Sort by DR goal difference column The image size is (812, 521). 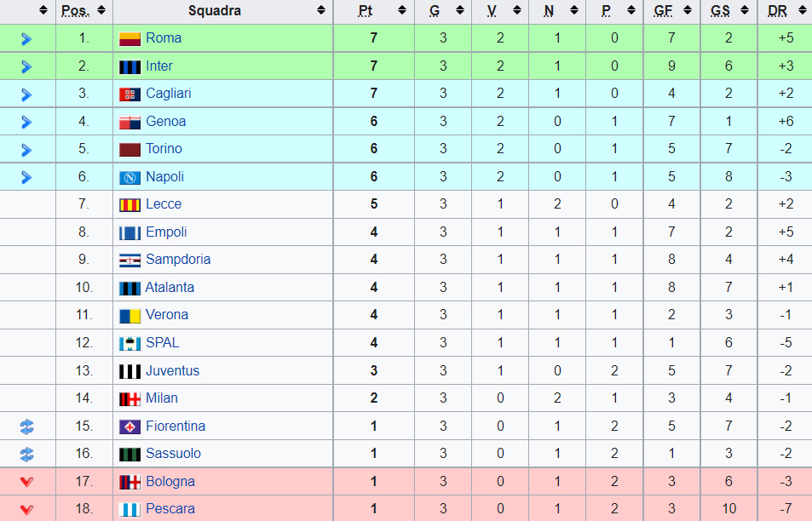(x=804, y=10)
